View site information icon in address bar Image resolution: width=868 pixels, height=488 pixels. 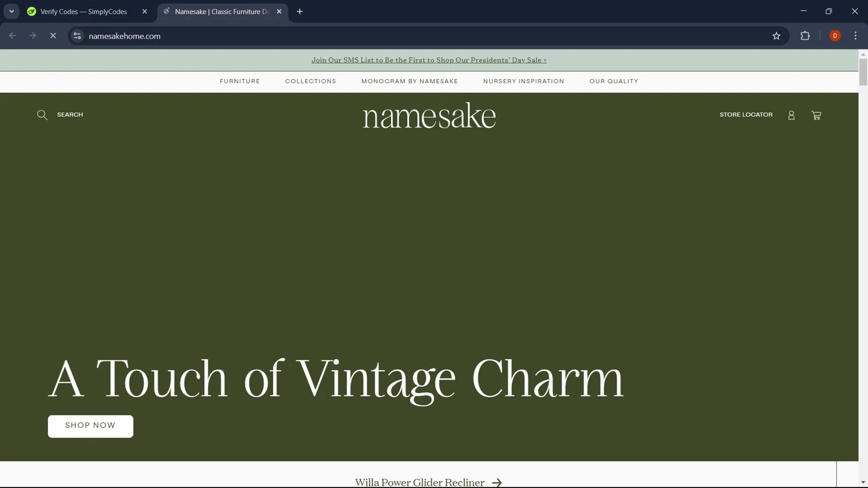(77, 36)
